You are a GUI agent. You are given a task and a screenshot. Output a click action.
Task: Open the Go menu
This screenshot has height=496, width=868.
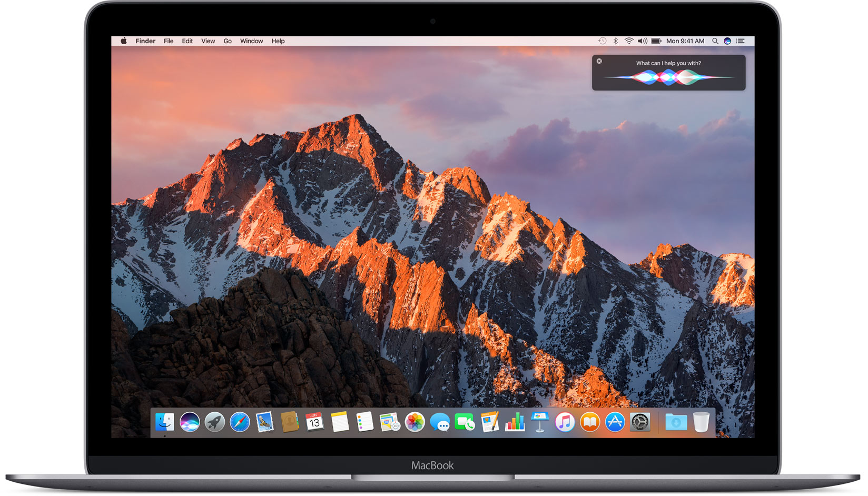coord(228,41)
